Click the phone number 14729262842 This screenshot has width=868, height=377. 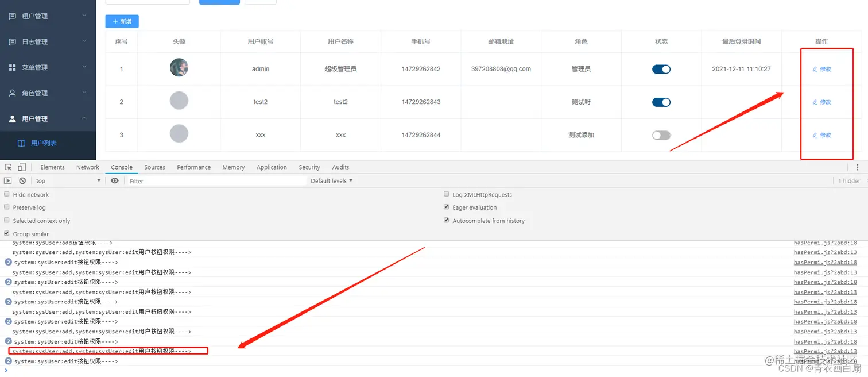(421, 69)
